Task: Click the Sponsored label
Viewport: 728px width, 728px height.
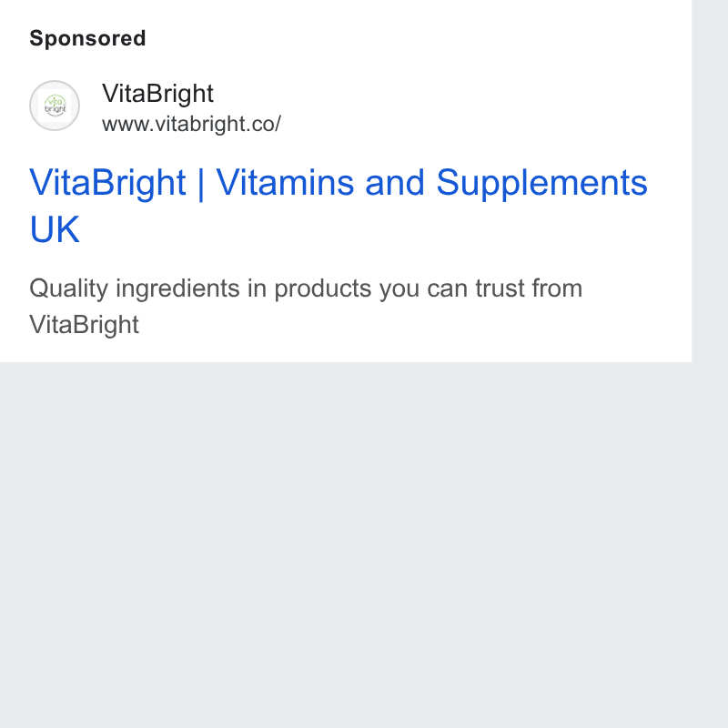Action: [87, 38]
